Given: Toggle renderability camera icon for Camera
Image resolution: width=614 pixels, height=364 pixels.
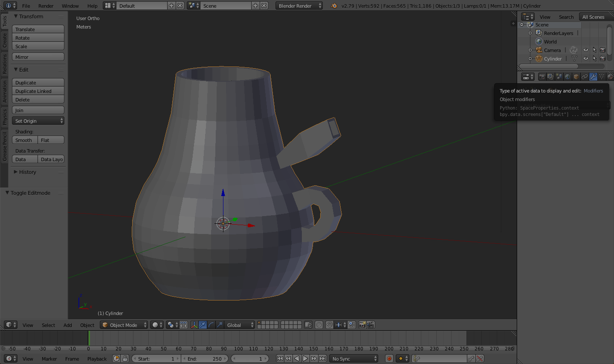Looking at the screenshot, I should pos(603,50).
